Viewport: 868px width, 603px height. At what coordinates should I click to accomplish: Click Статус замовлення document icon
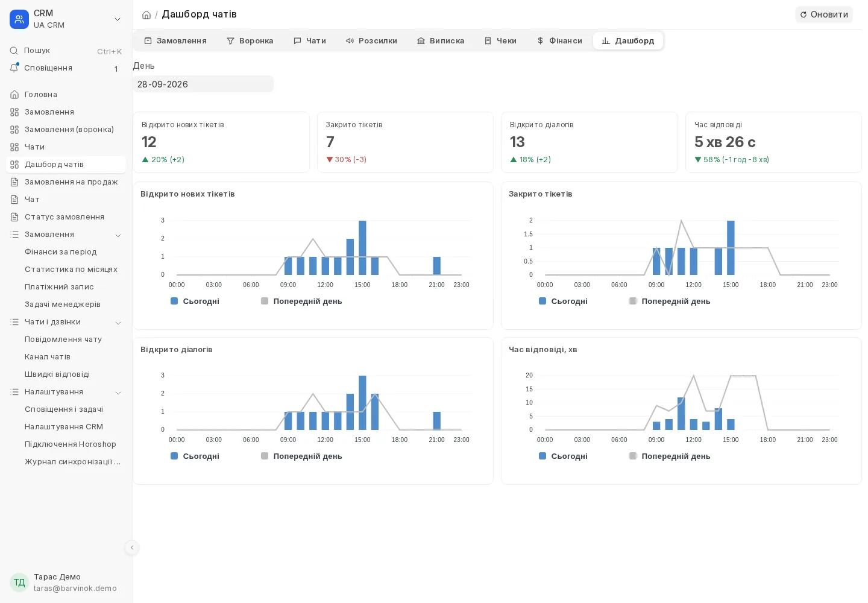[x=14, y=217]
